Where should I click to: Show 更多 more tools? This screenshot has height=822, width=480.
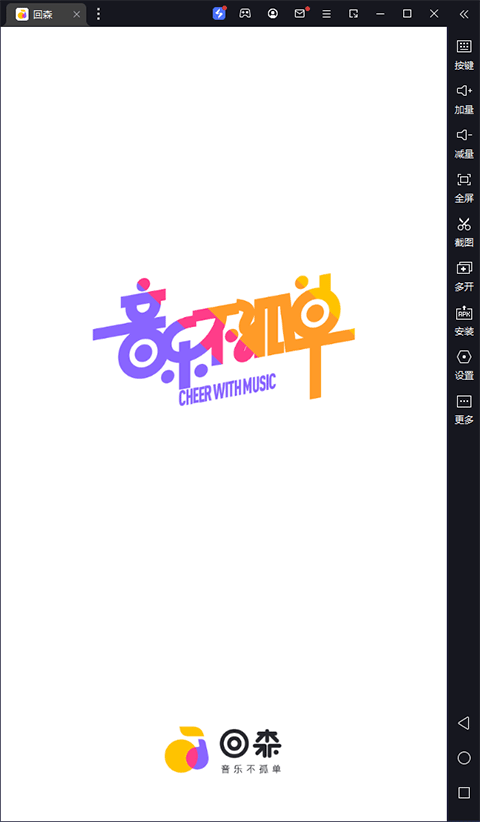[x=464, y=409]
